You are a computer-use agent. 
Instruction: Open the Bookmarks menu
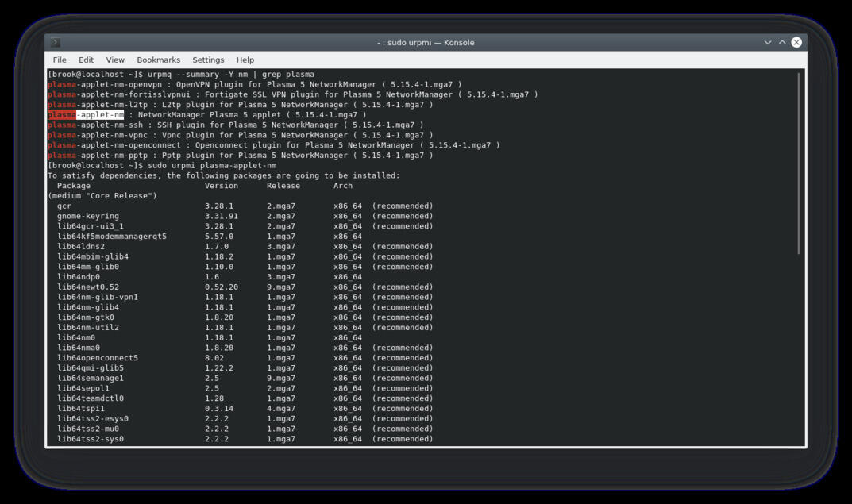158,60
